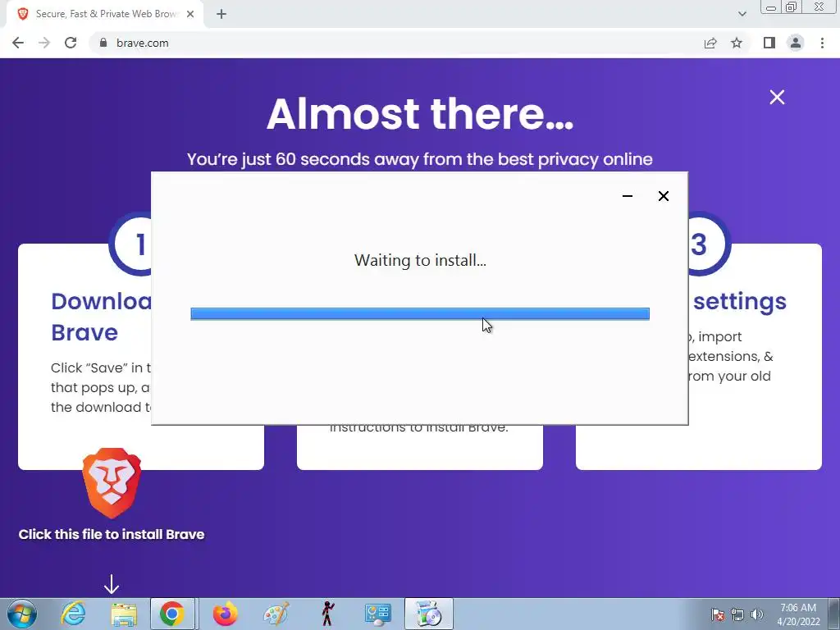Reload the brave.com page
The height and width of the screenshot is (630, 840).
tap(71, 43)
